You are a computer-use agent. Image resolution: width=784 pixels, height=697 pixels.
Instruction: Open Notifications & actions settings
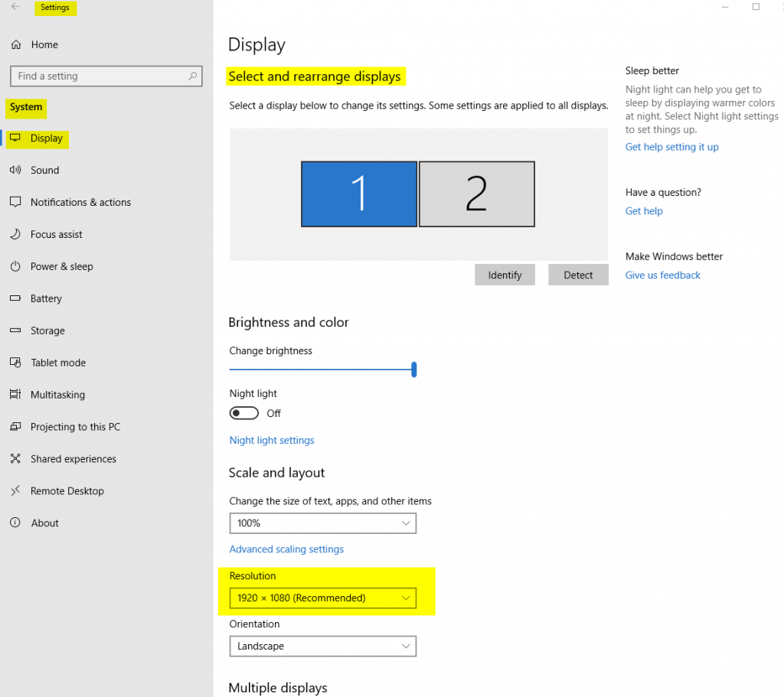pyautogui.click(x=80, y=203)
